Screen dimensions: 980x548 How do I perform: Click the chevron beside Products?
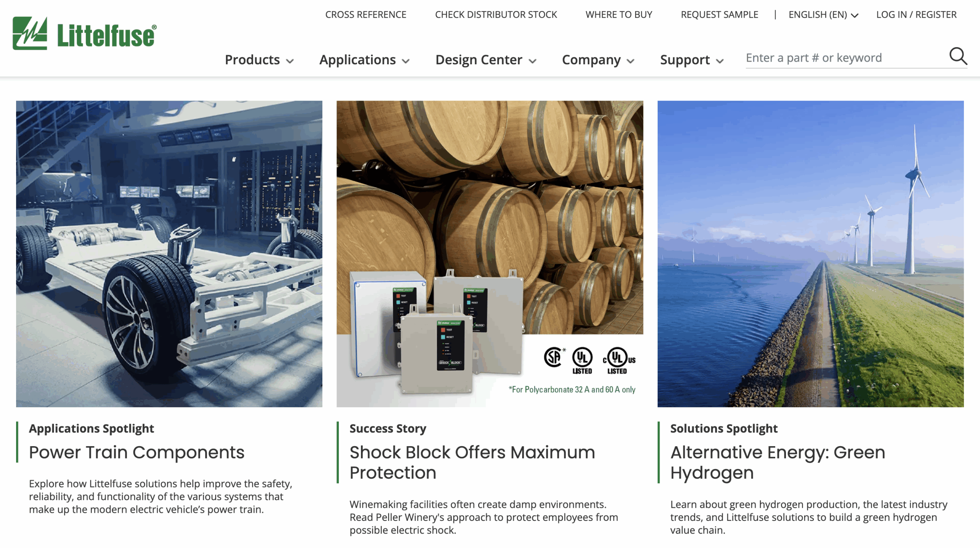(x=290, y=61)
